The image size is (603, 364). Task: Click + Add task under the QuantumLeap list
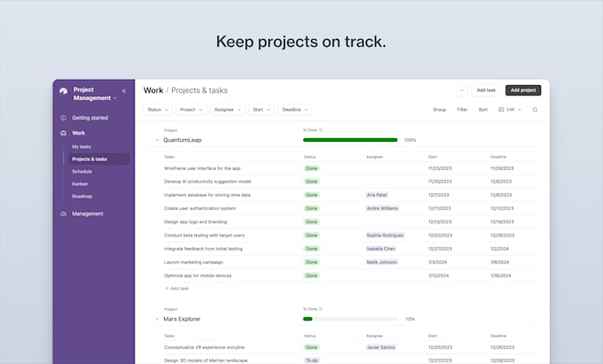[x=176, y=289]
